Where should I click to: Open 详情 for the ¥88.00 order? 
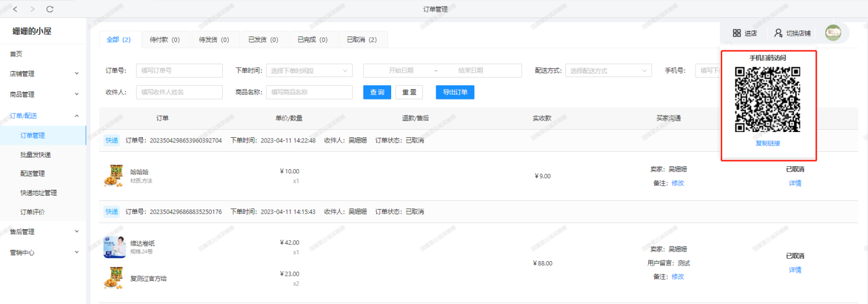[795, 270]
